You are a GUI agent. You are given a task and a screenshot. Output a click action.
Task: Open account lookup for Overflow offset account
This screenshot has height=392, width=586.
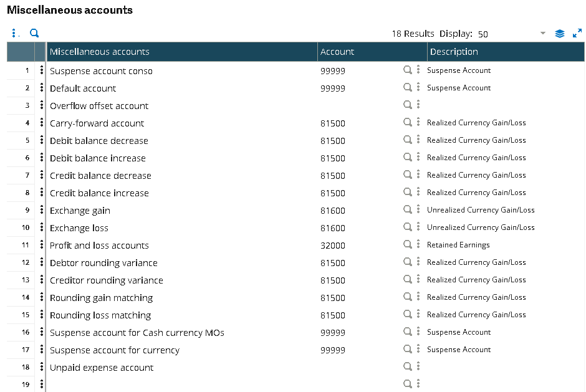[x=407, y=105]
